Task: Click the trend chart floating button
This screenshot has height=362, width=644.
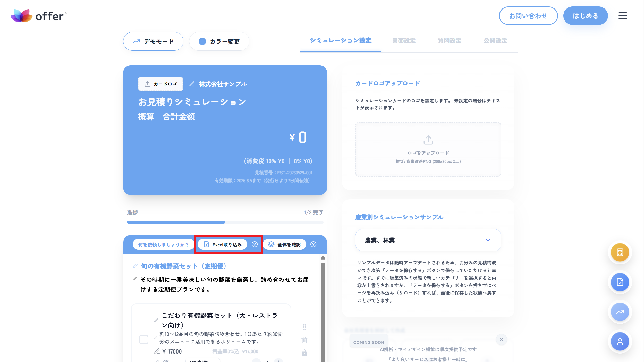Action: point(620,312)
